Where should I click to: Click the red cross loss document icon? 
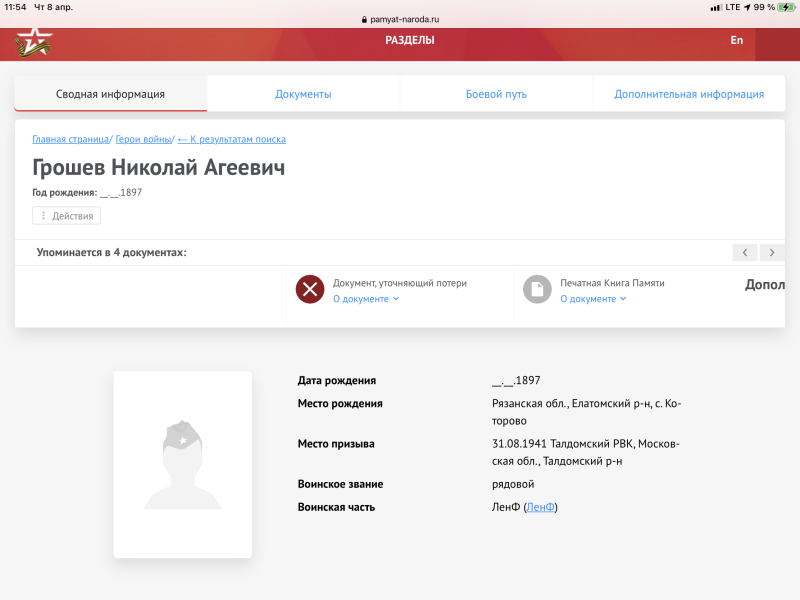click(310, 289)
